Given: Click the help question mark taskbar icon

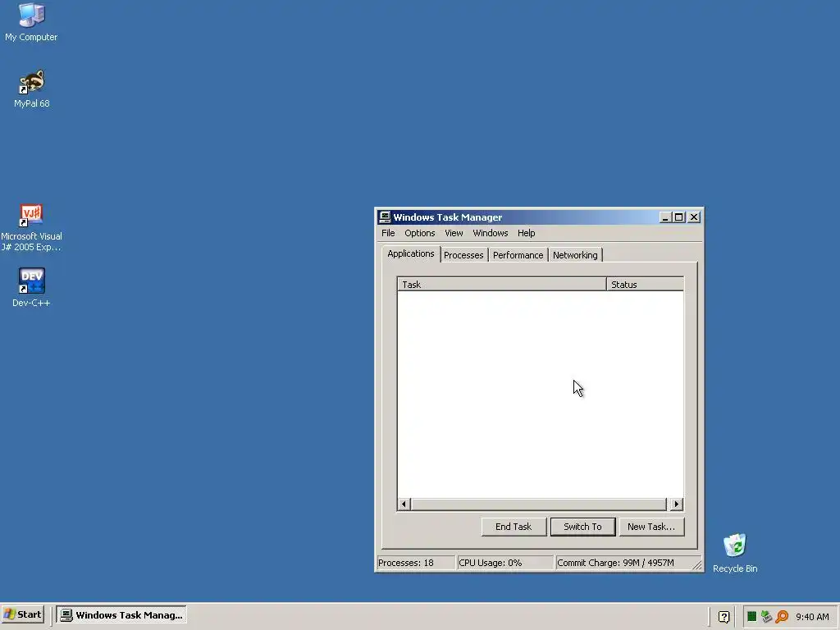Looking at the screenshot, I should coord(724,617).
